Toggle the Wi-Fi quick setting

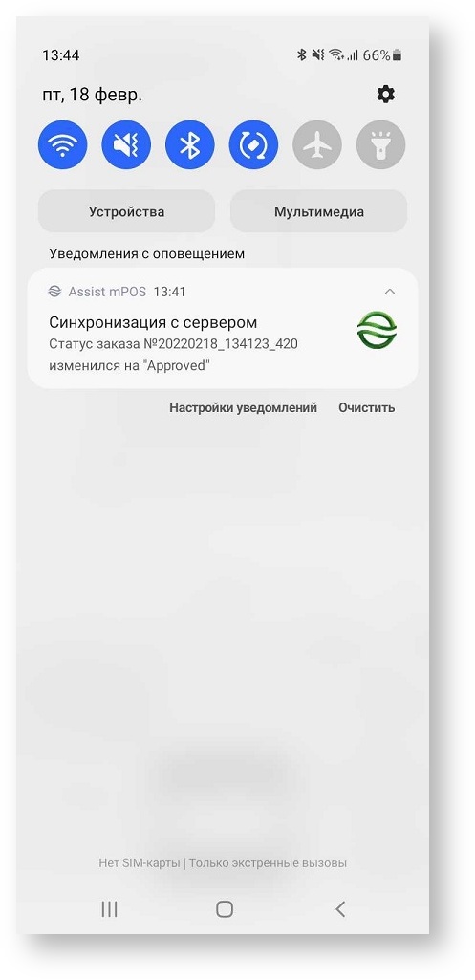click(62, 145)
